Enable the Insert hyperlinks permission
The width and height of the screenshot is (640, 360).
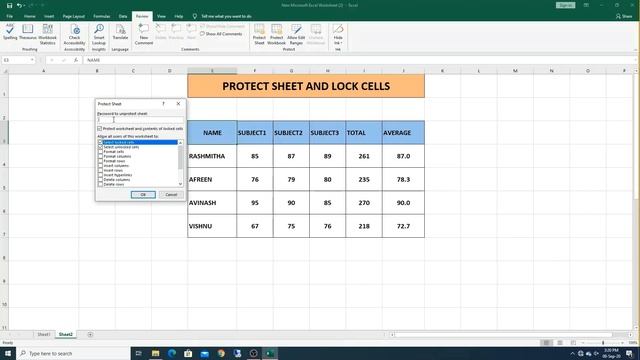tap(100, 175)
